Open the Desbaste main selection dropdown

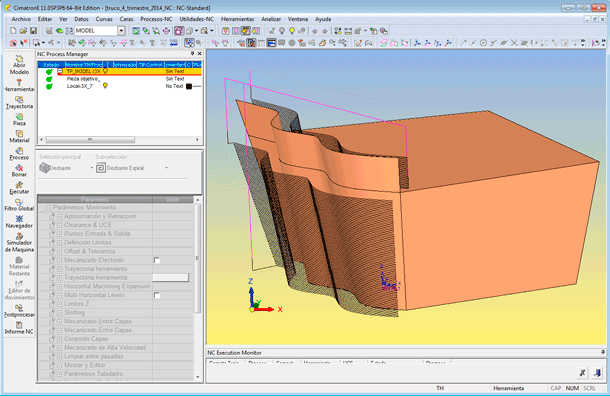(x=92, y=168)
